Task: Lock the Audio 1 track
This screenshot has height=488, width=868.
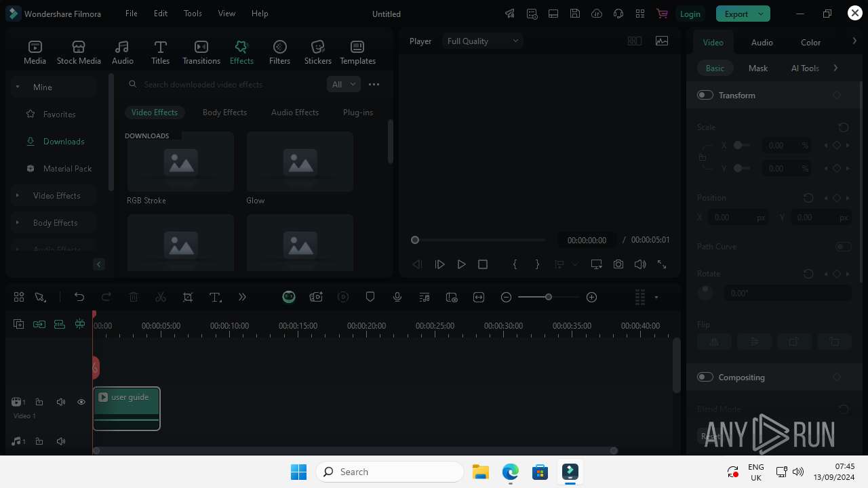Action: [x=39, y=441]
